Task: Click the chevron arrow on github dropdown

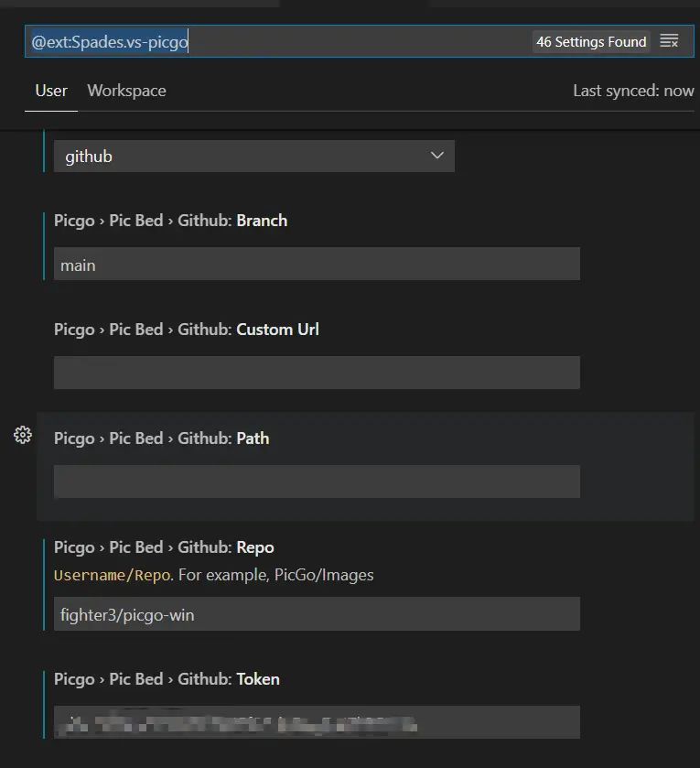Action: [x=436, y=157]
